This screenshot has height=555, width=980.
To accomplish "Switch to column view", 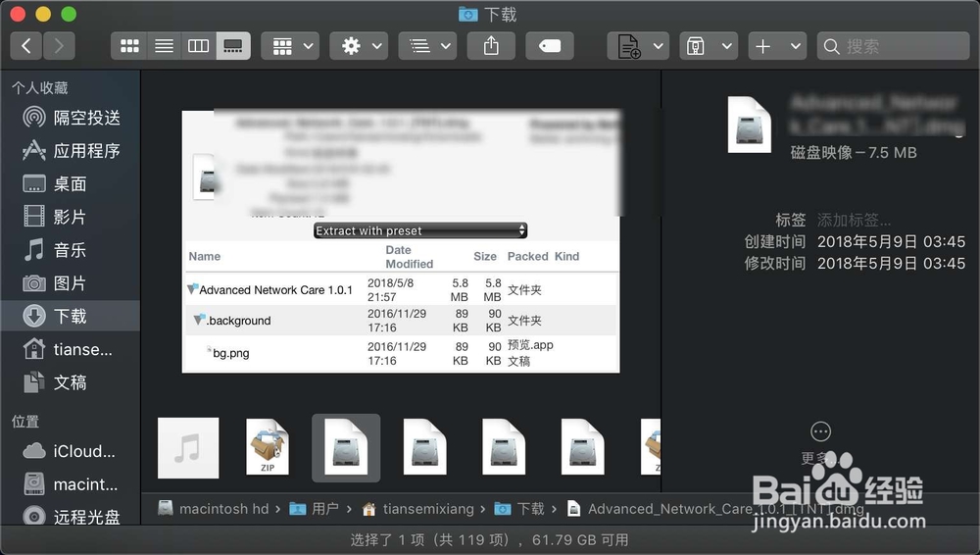I will [x=199, y=46].
